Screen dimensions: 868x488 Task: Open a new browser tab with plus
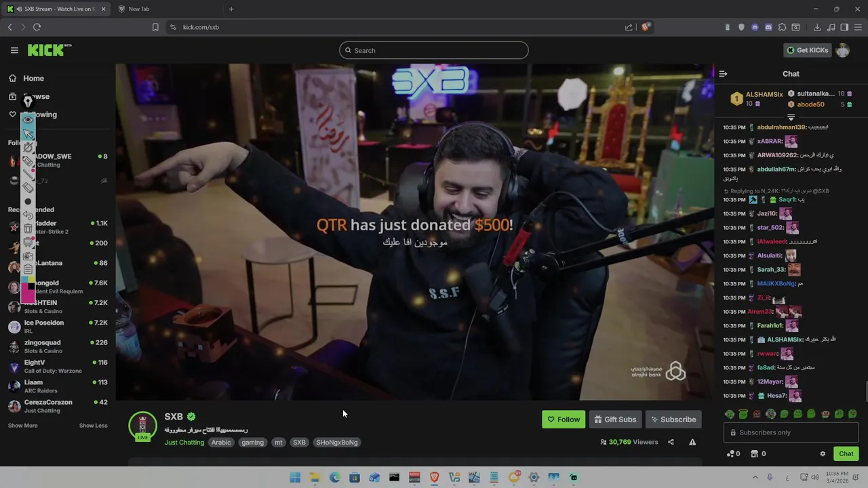(231, 9)
